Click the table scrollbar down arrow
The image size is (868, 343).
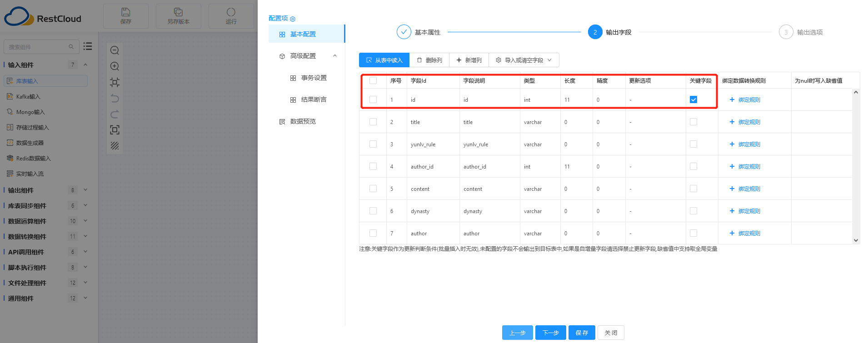point(856,240)
